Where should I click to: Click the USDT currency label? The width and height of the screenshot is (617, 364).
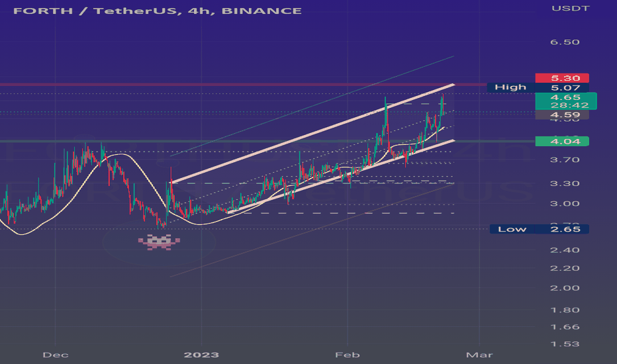570,8
